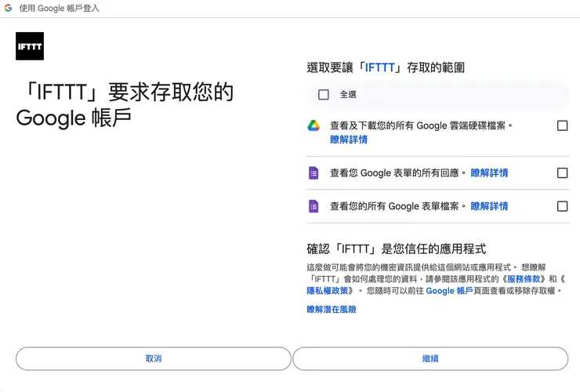Open the Google 帳戶 link
Viewport: 580px width, 392px height.
point(449,291)
